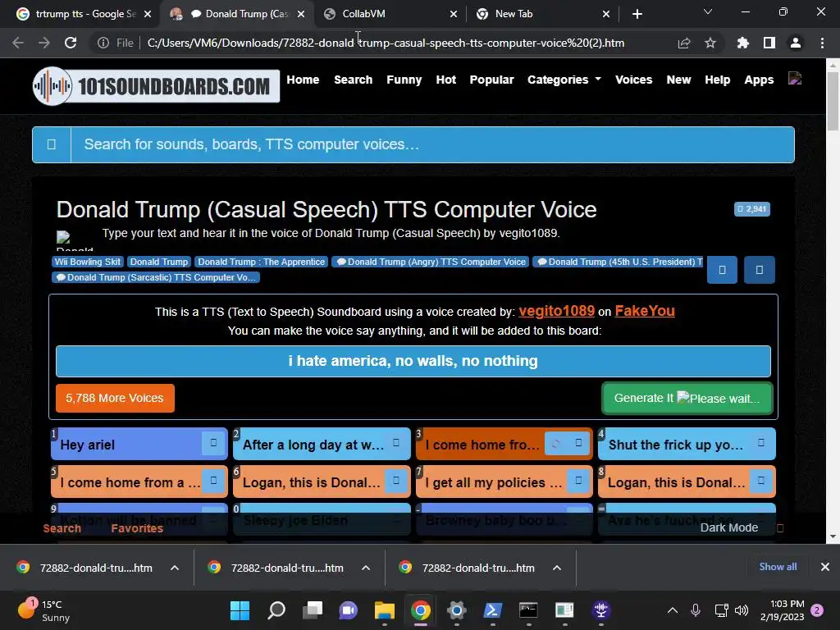Open the Funny nav menu item
Viewport: 840px width, 630px height.
coord(404,80)
